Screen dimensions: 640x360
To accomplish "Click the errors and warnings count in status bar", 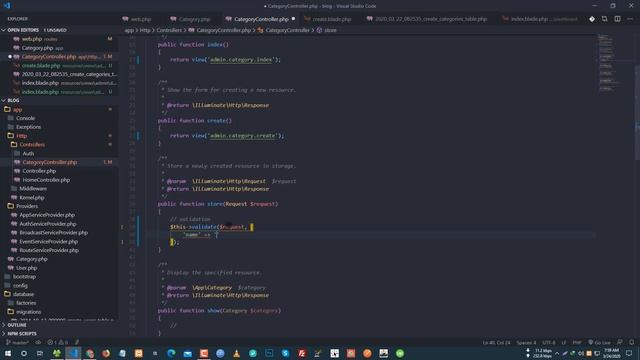I will [x=58, y=342].
